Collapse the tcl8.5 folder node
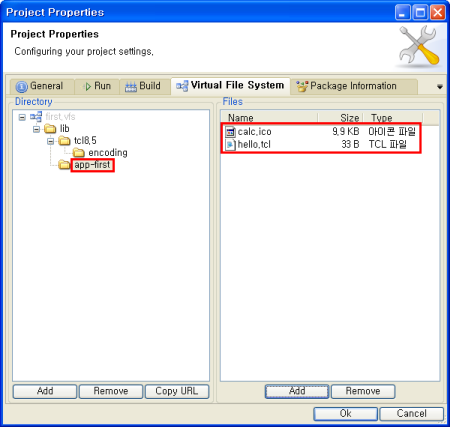This screenshot has width=450, height=427. (x=50, y=141)
